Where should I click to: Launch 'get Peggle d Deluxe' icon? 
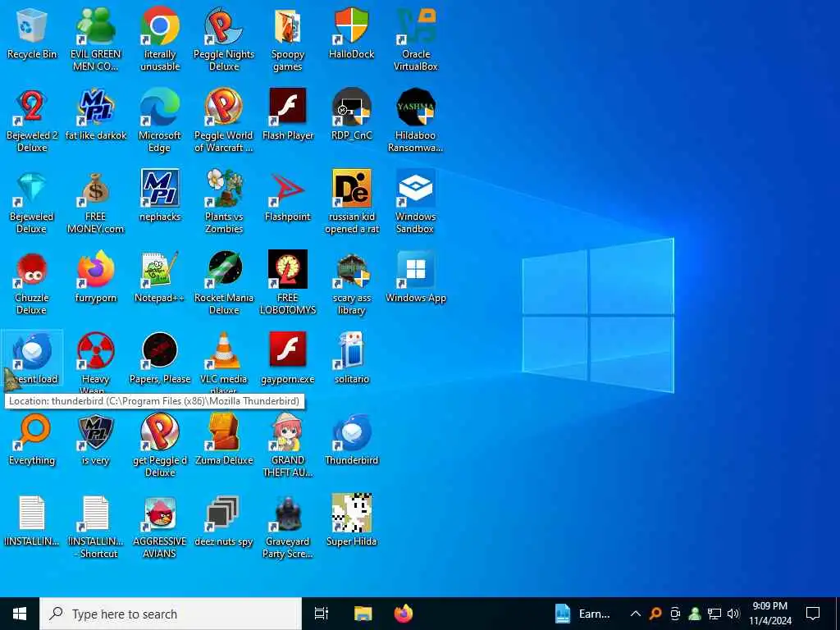160,445
